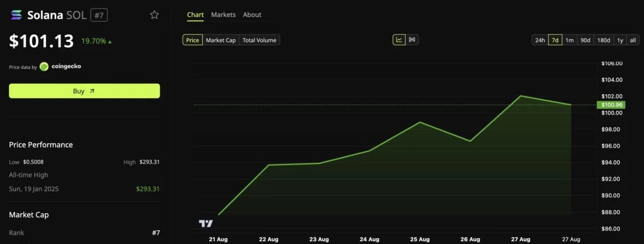The height and width of the screenshot is (244, 644).
Task: Select the Price chart metric
Action: click(193, 40)
